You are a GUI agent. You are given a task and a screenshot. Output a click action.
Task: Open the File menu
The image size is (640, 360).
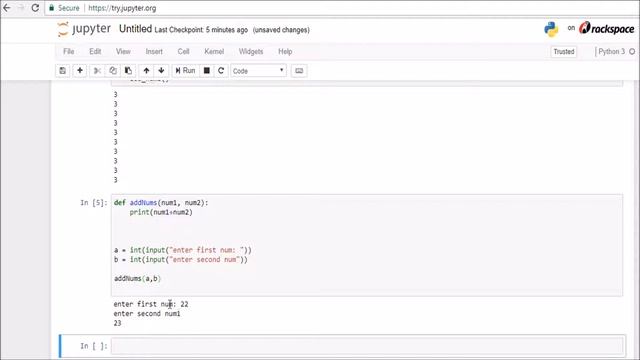pyautogui.click(x=69, y=51)
